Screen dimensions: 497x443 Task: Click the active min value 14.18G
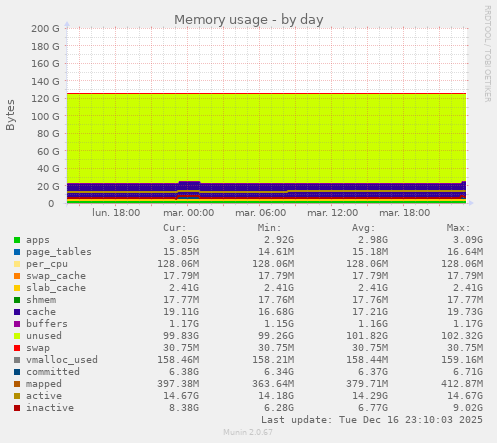276,396
